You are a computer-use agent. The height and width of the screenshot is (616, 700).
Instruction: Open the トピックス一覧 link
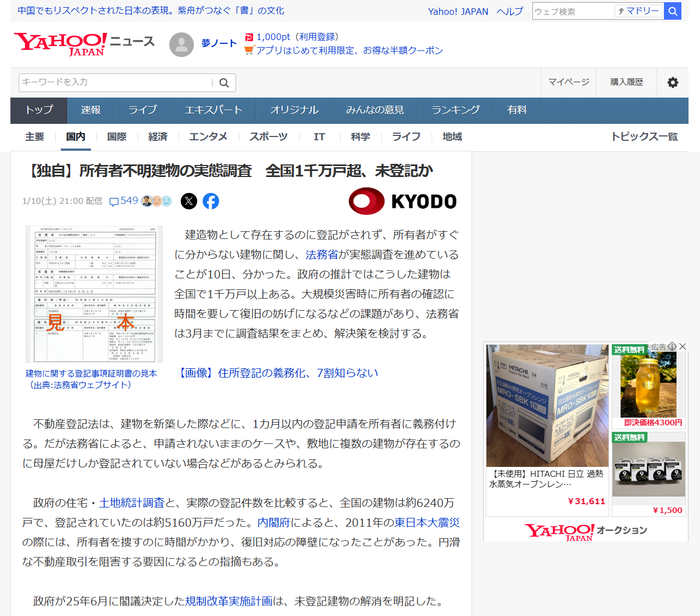tap(644, 136)
